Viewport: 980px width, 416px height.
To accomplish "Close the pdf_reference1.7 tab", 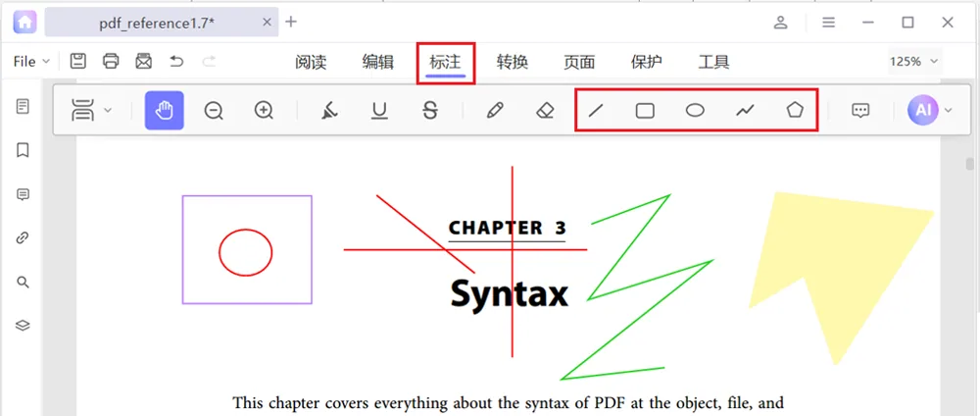I will (267, 22).
